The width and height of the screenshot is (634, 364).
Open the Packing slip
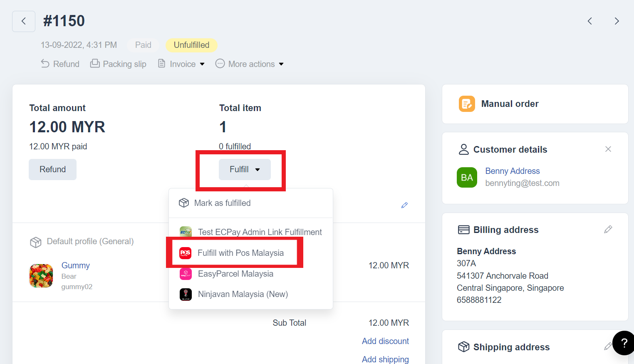click(119, 64)
